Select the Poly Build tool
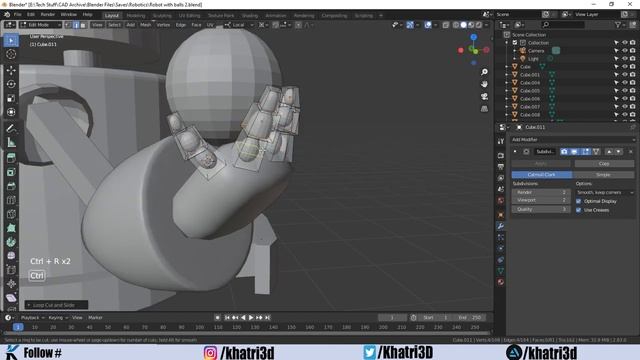Screen dimensions: 640x360 click(x=11, y=228)
